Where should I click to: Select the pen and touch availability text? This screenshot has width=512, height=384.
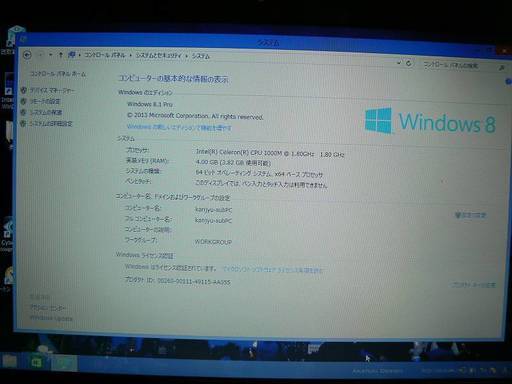pos(261,183)
